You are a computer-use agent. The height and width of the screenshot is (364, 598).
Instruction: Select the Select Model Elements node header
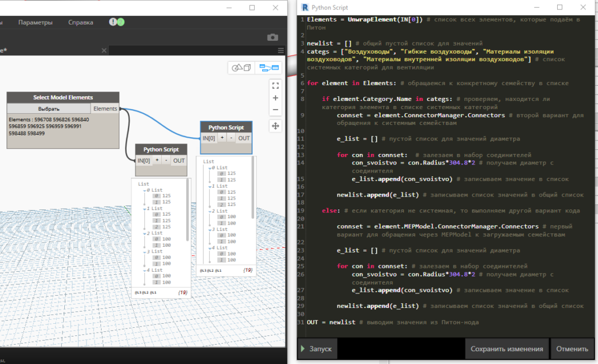click(x=63, y=97)
